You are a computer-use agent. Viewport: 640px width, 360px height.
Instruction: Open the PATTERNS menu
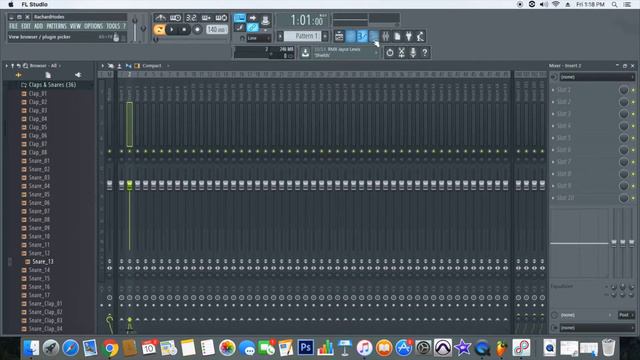point(56,26)
